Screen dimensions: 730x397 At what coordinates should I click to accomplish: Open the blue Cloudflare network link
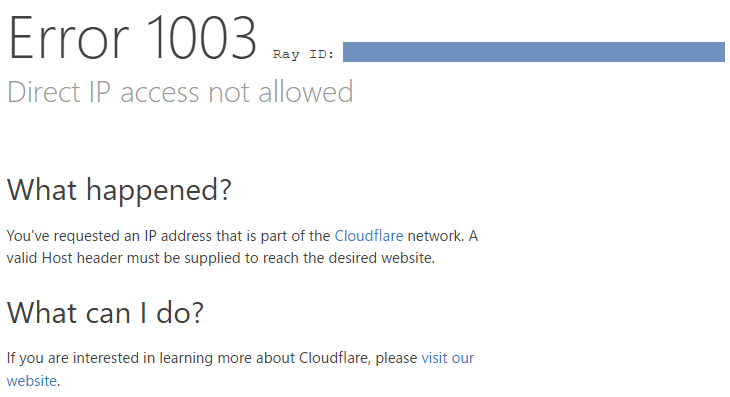(x=369, y=236)
